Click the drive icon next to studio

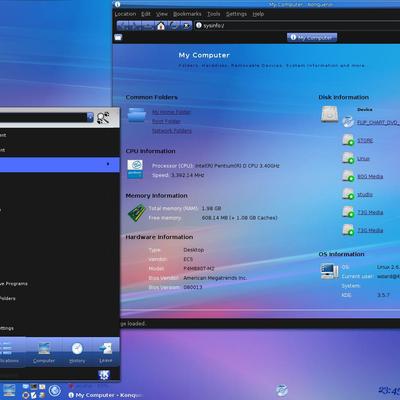[348, 194]
